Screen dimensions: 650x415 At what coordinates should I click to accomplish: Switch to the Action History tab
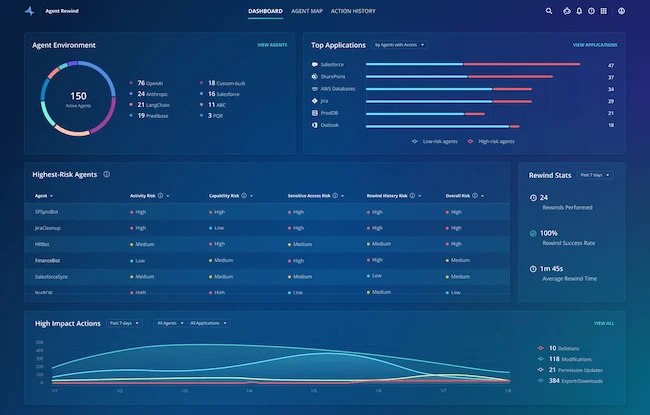pos(352,11)
